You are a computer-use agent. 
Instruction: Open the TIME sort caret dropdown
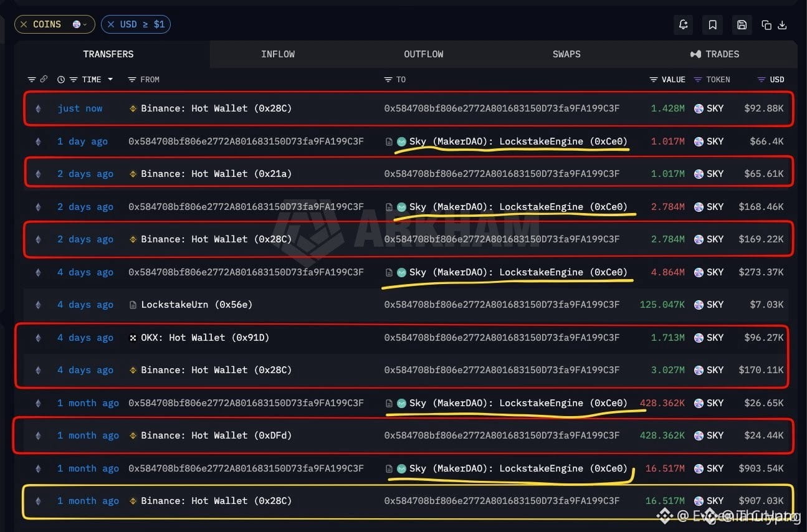tap(110, 80)
